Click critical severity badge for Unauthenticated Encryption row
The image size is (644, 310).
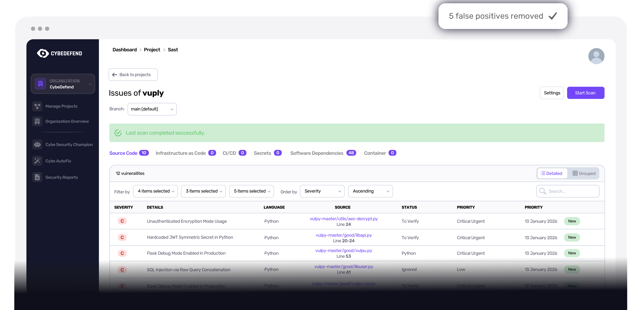(122, 221)
